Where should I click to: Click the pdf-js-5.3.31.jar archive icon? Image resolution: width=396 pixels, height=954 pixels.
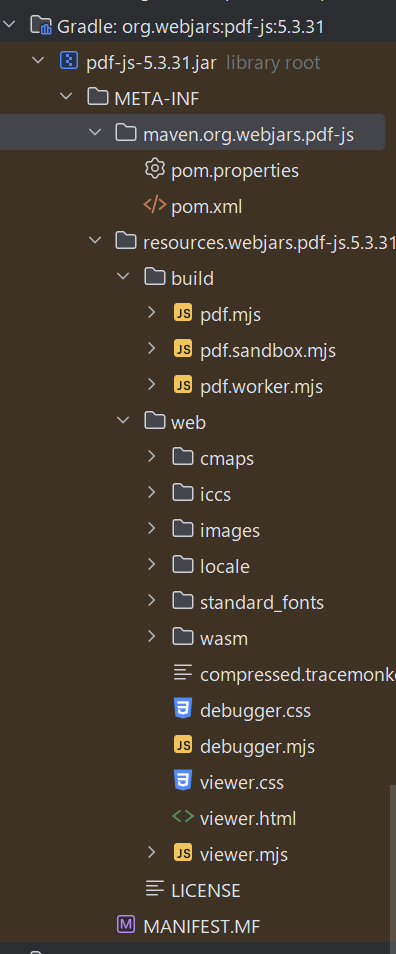coord(68,61)
